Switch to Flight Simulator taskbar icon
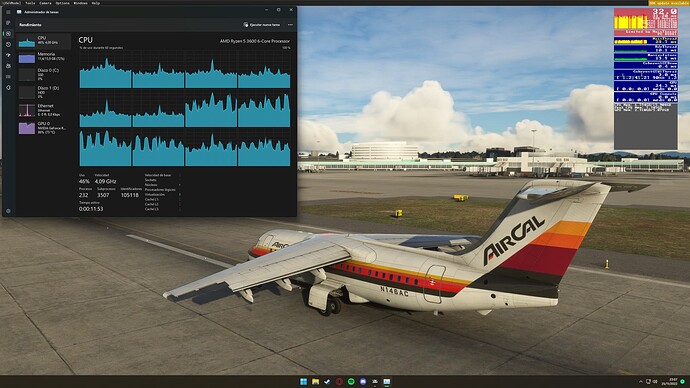690x388 pixels. click(375, 381)
